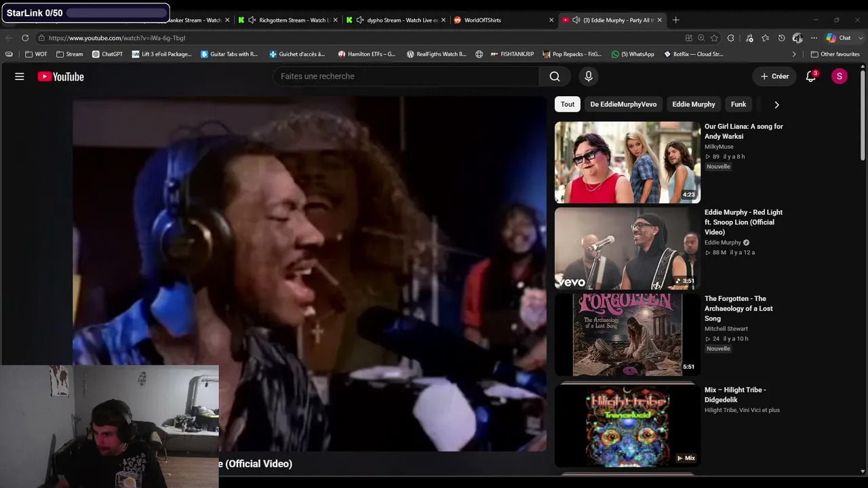Open the Eddie Murphy channel name link

[x=723, y=243]
